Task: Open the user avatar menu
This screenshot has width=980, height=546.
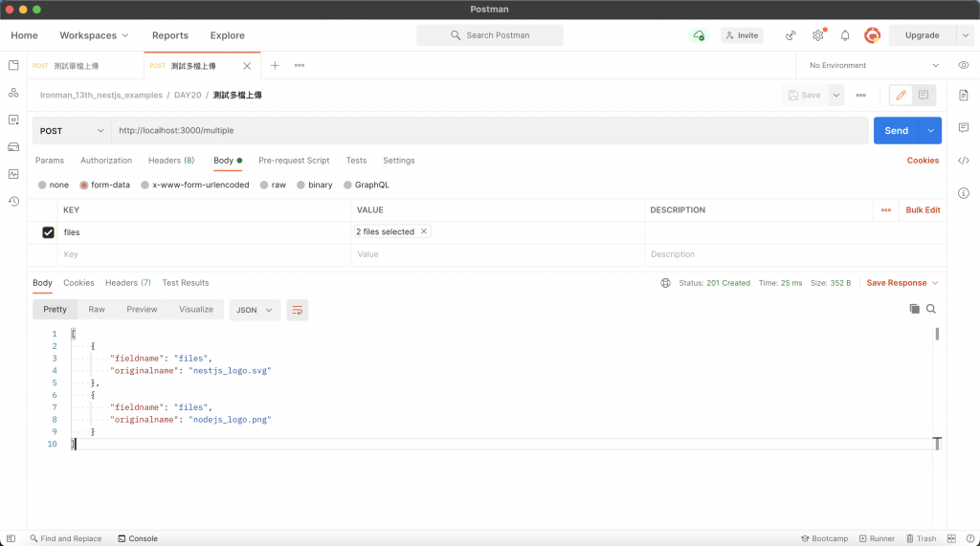Action: (x=872, y=35)
